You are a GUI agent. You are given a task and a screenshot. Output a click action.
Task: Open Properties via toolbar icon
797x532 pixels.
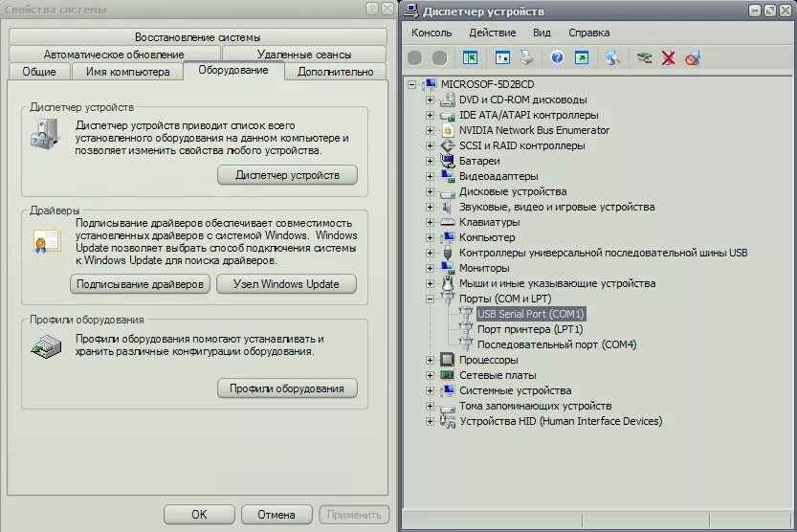tap(502, 58)
